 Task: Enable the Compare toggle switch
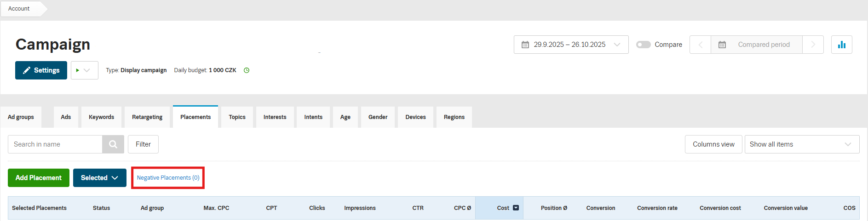tap(643, 45)
